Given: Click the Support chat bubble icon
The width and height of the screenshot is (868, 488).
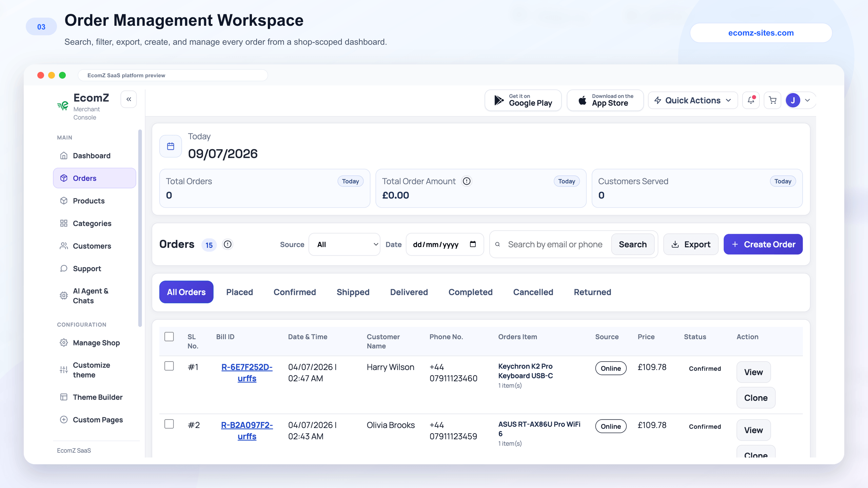Looking at the screenshot, I should pyautogui.click(x=64, y=268).
